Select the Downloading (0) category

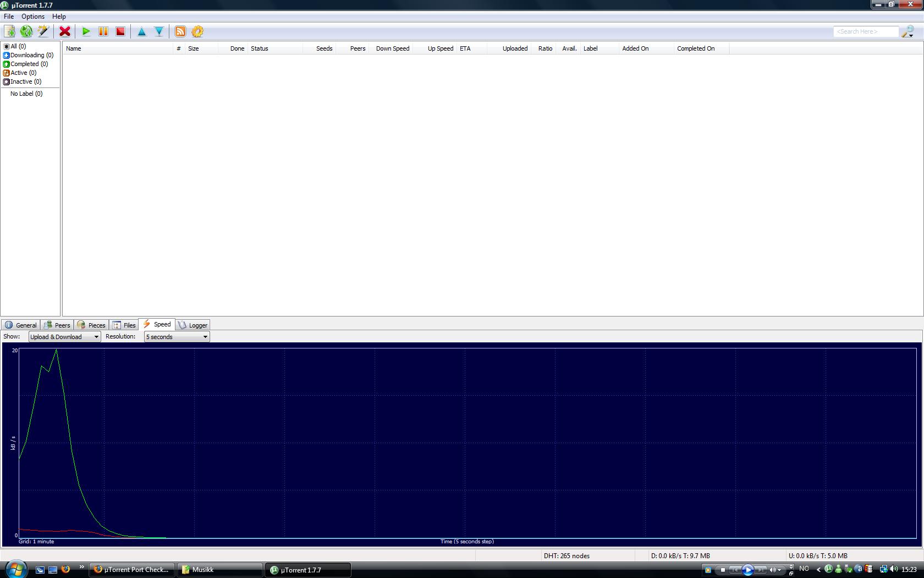coord(29,55)
